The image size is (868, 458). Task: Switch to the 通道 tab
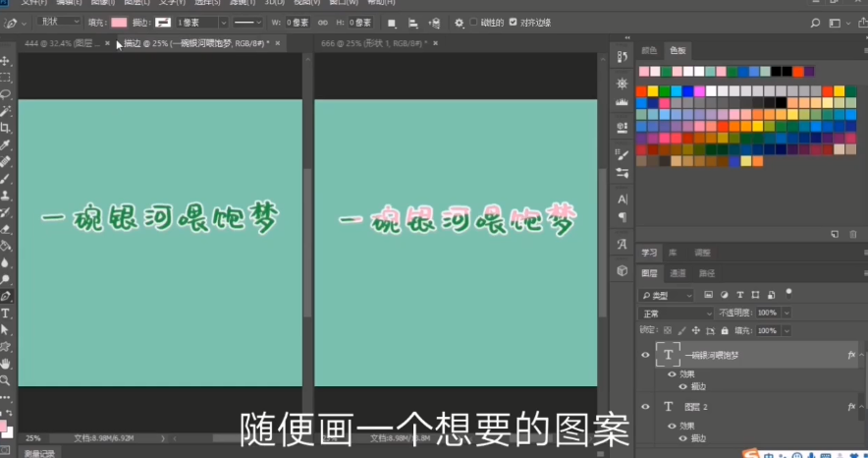pos(678,273)
